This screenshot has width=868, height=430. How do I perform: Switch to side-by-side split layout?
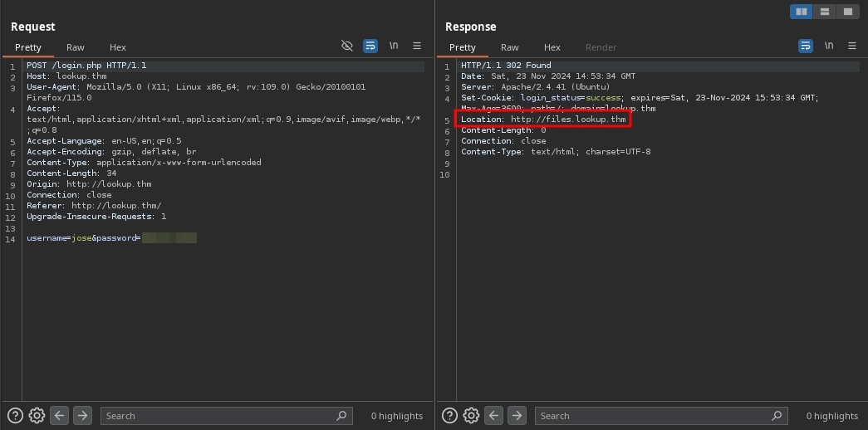tap(802, 12)
